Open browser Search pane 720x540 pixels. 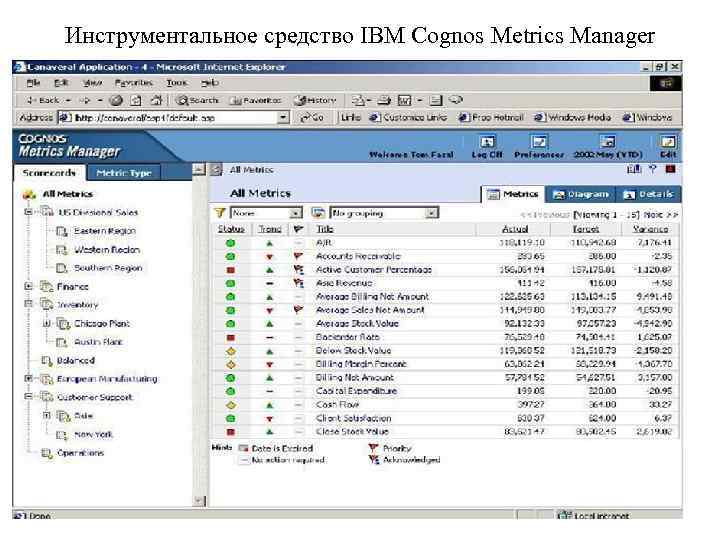coord(198,100)
